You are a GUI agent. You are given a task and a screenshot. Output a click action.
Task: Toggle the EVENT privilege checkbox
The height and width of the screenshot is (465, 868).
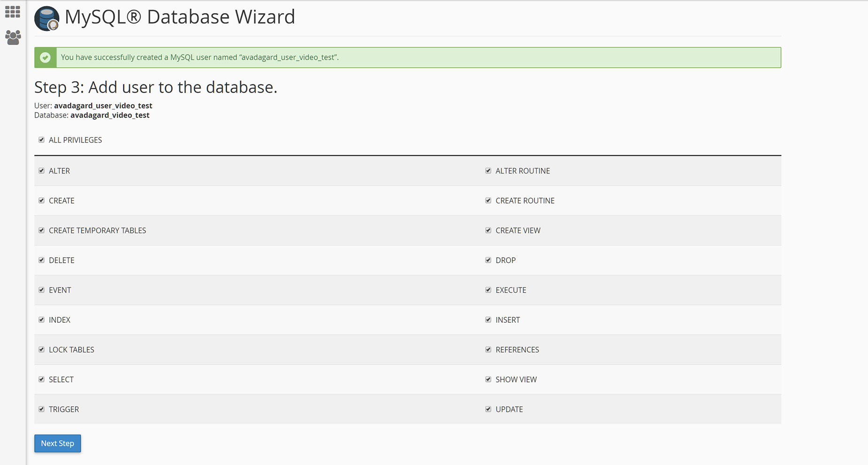coord(41,290)
